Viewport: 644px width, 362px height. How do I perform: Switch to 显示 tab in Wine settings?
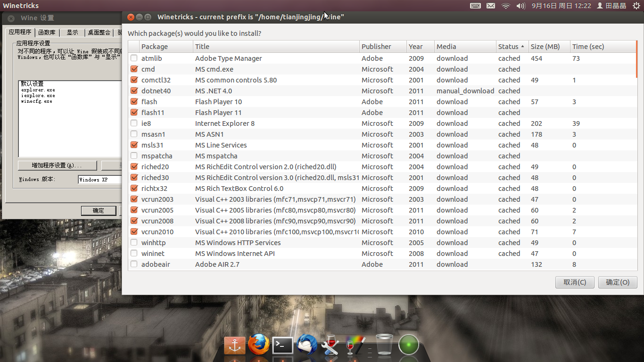click(72, 33)
